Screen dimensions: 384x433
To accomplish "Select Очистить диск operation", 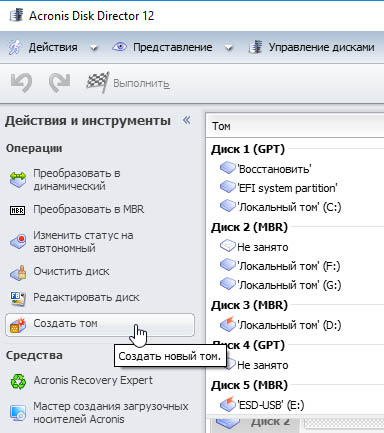I will 71,272.
